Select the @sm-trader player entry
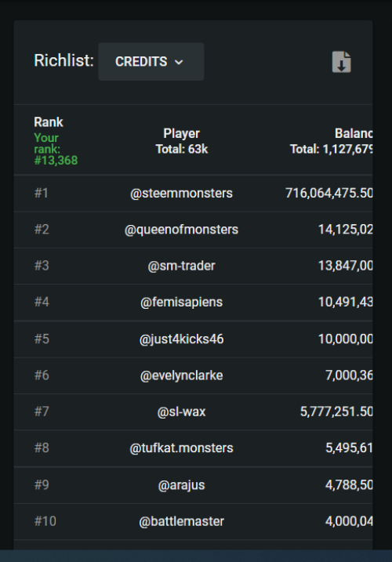392x562 pixels. coord(181,266)
